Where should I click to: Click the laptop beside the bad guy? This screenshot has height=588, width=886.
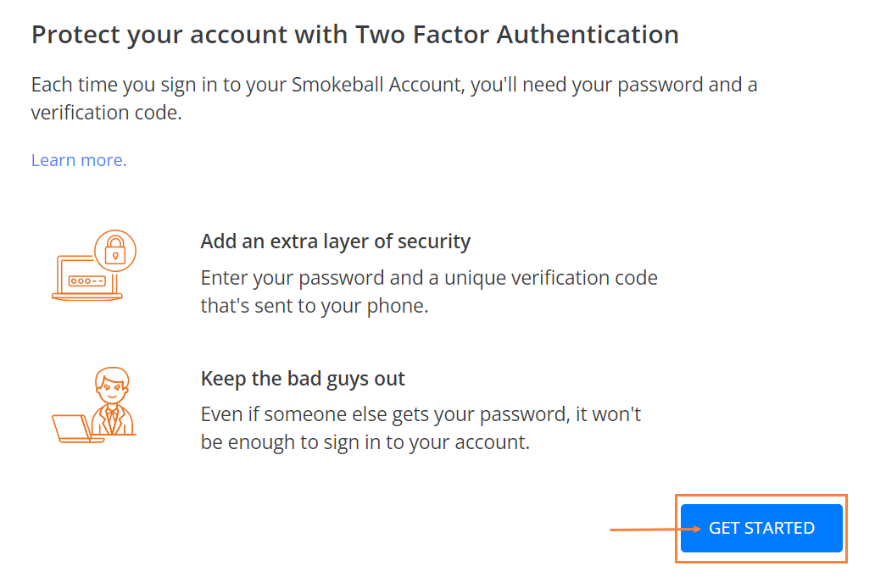(x=74, y=429)
